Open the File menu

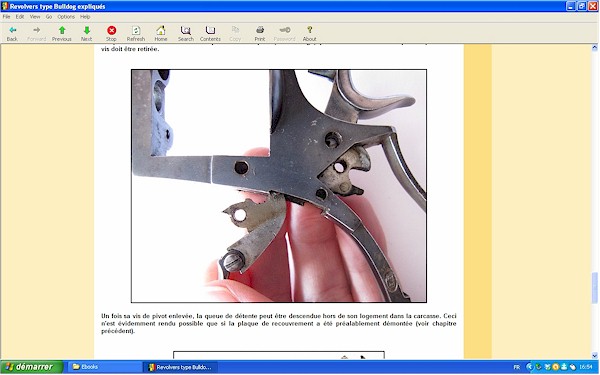(7, 17)
